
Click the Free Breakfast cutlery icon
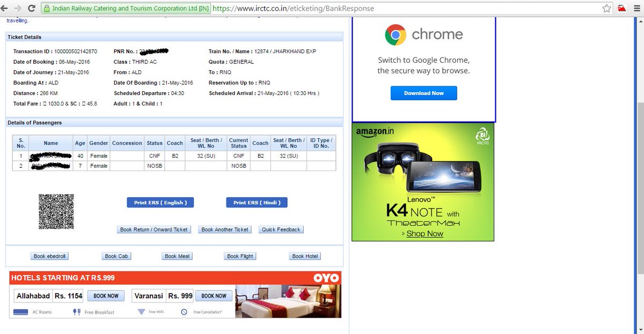pyautogui.click(x=76, y=311)
